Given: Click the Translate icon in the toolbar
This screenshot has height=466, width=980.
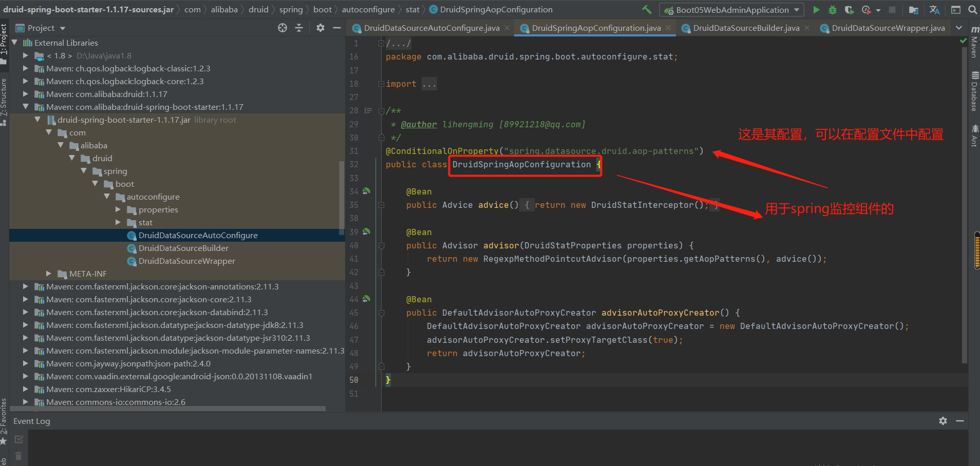Looking at the screenshot, I should 934,10.
